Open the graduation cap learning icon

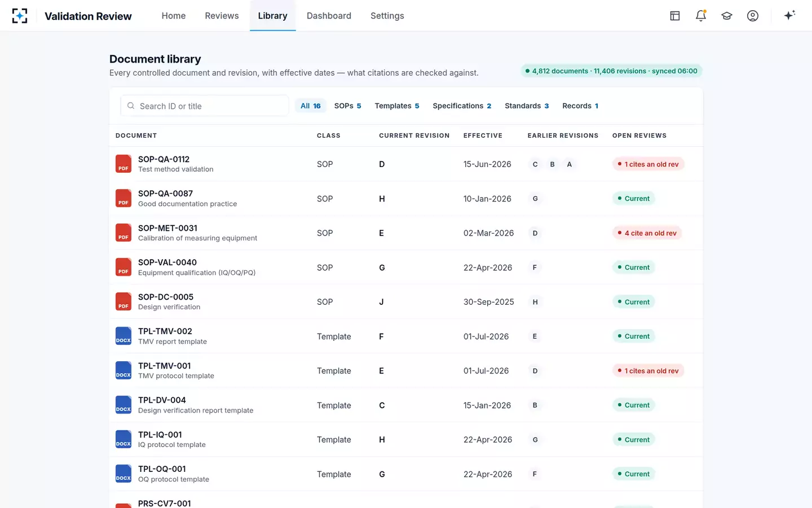[x=727, y=16]
